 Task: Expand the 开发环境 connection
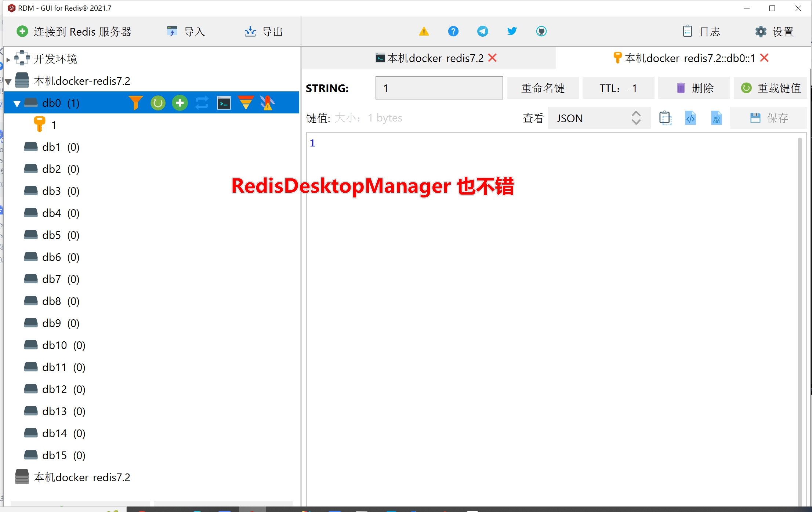[8, 59]
